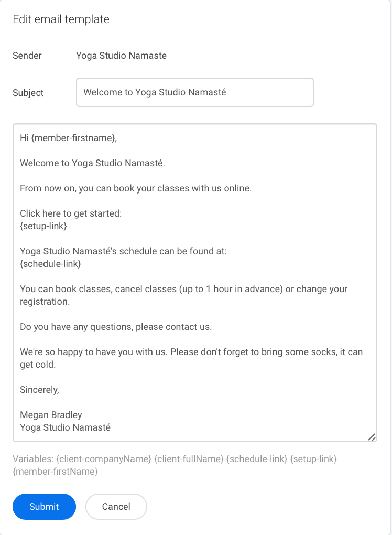Image resolution: width=392 pixels, height=535 pixels.
Task: Click the 'Do you have any questions' line
Action: coord(116,327)
